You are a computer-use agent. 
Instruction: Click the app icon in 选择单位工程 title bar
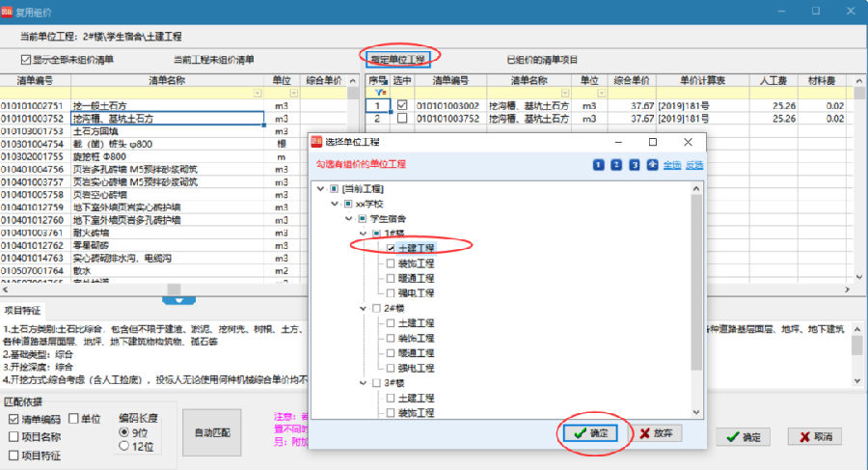pyautogui.click(x=317, y=143)
